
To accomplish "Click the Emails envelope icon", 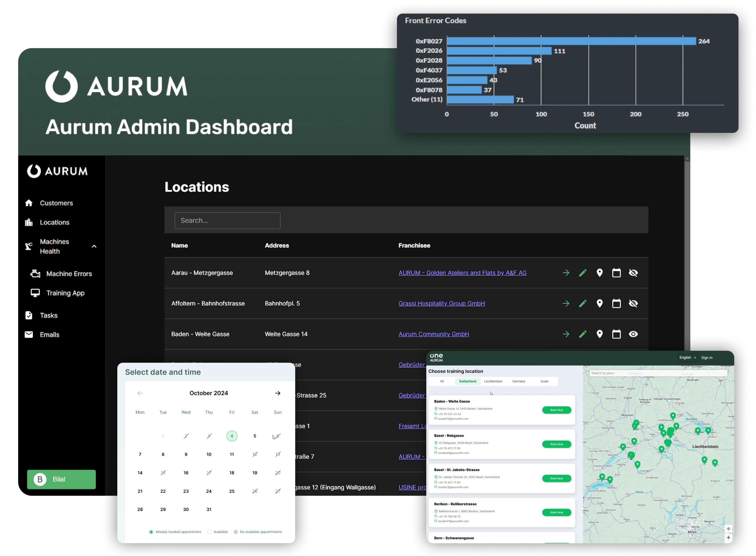I will tap(29, 334).
